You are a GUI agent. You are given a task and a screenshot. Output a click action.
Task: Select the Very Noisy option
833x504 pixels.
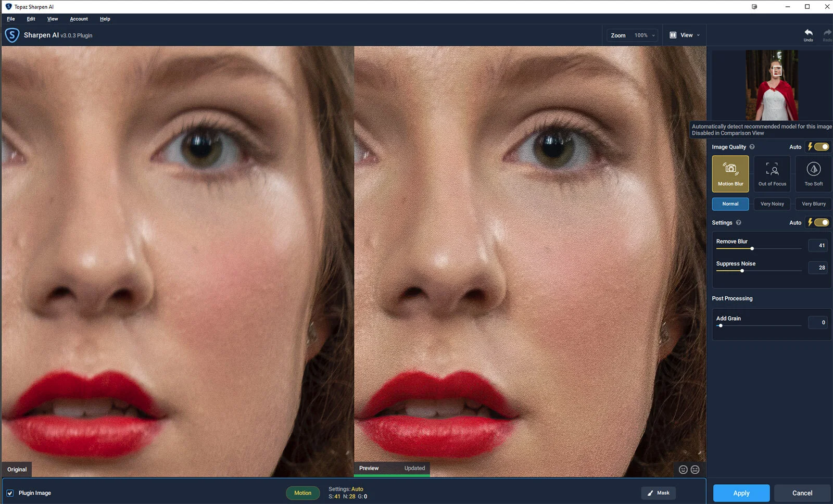coord(772,204)
